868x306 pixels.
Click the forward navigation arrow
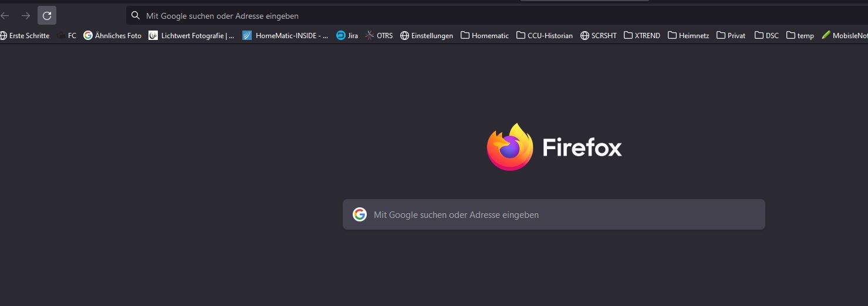click(x=25, y=15)
